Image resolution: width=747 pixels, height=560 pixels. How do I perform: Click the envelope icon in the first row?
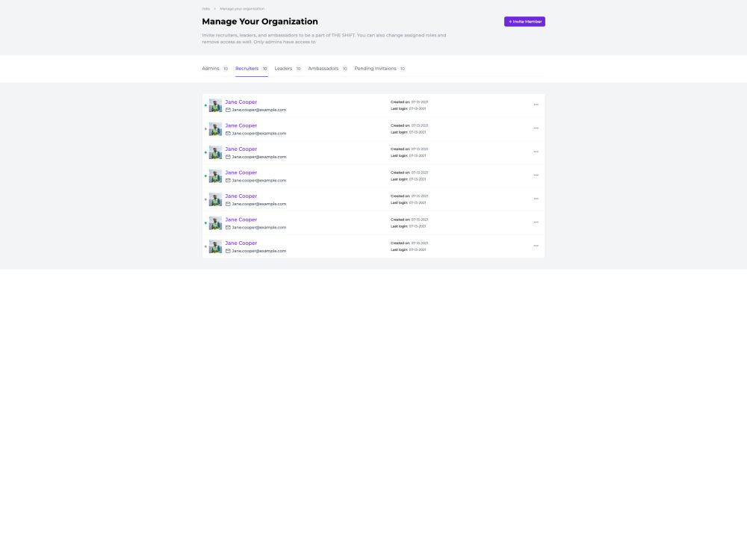point(228,110)
